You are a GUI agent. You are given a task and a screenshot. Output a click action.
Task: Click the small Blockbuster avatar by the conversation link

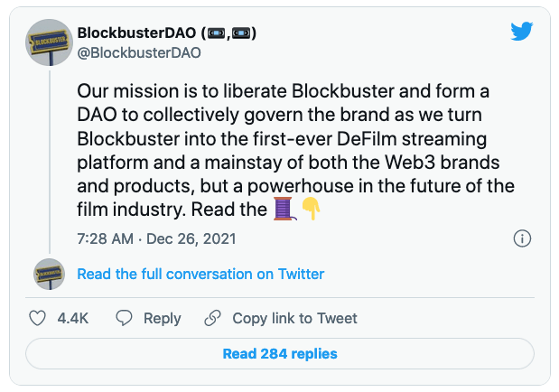[49, 274]
